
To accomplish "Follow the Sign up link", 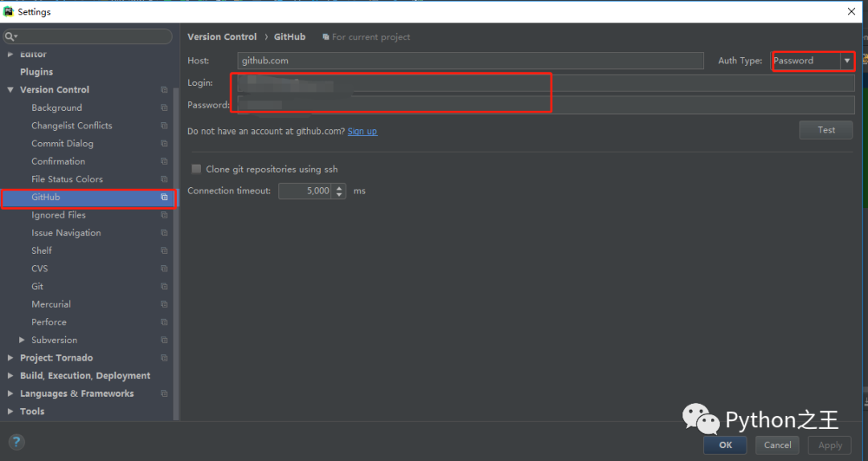I will (x=362, y=131).
